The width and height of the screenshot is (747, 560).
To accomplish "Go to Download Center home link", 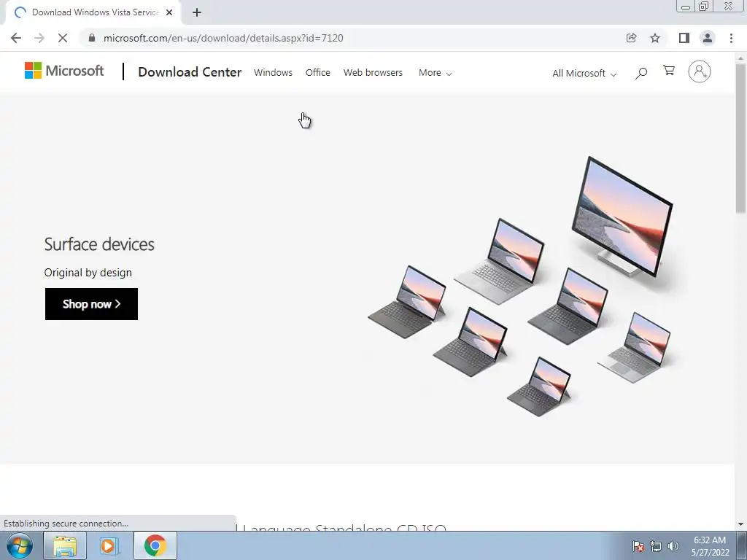I will 190,72.
